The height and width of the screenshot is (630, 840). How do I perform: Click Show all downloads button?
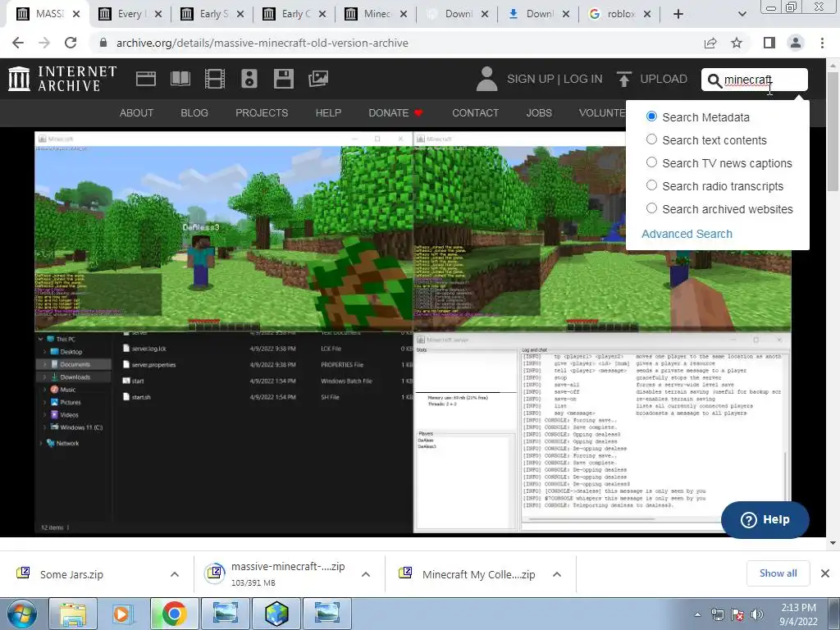click(778, 573)
